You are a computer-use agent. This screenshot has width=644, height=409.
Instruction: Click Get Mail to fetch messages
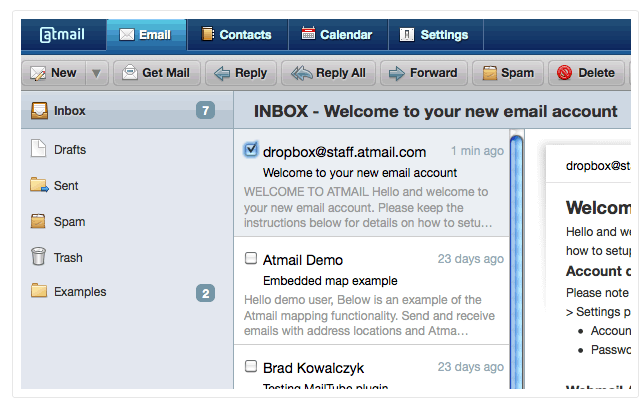point(157,73)
